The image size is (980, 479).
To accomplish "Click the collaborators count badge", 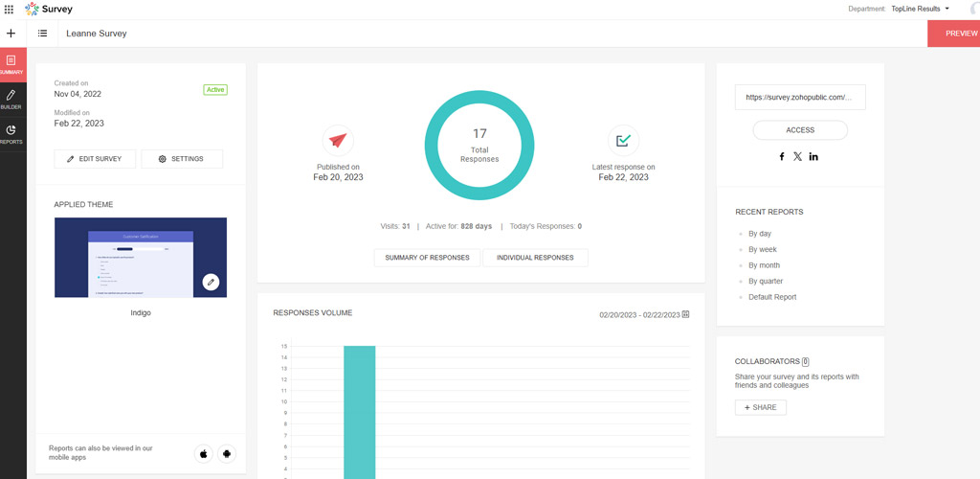I will coord(806,361).
